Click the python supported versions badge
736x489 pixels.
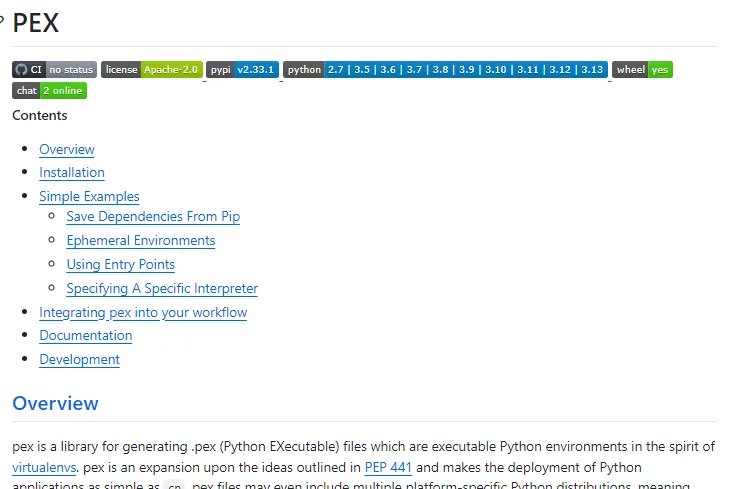click(445, 69)
